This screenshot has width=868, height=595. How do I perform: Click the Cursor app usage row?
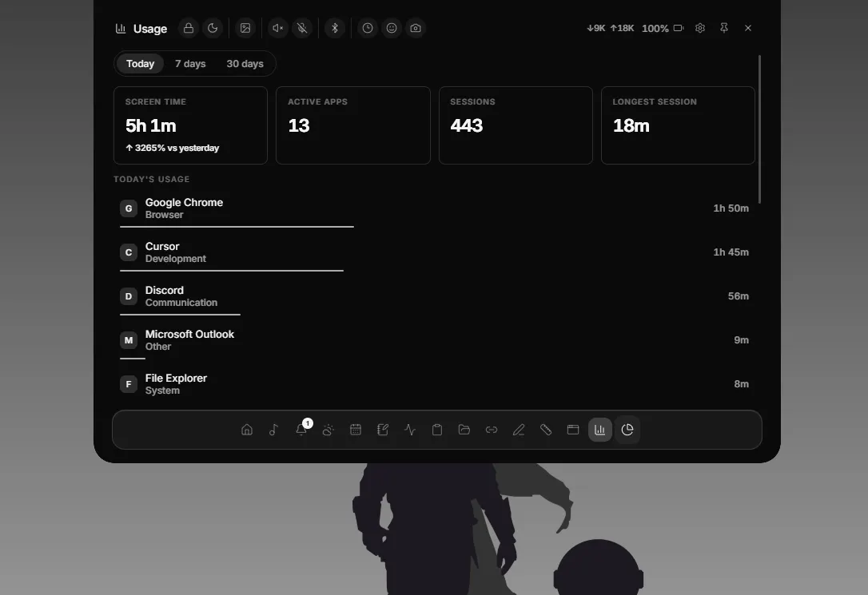[435, 252]
